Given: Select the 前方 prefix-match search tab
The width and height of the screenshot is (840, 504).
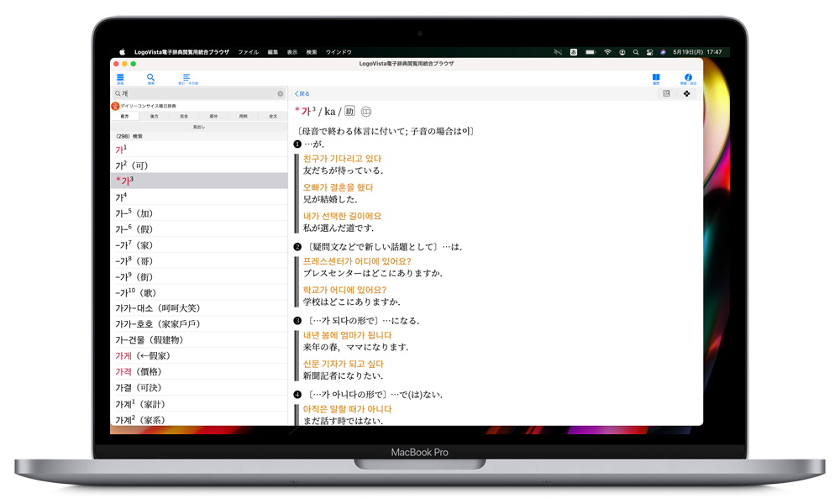Looking at the screenshot, I should coord(124,116).
